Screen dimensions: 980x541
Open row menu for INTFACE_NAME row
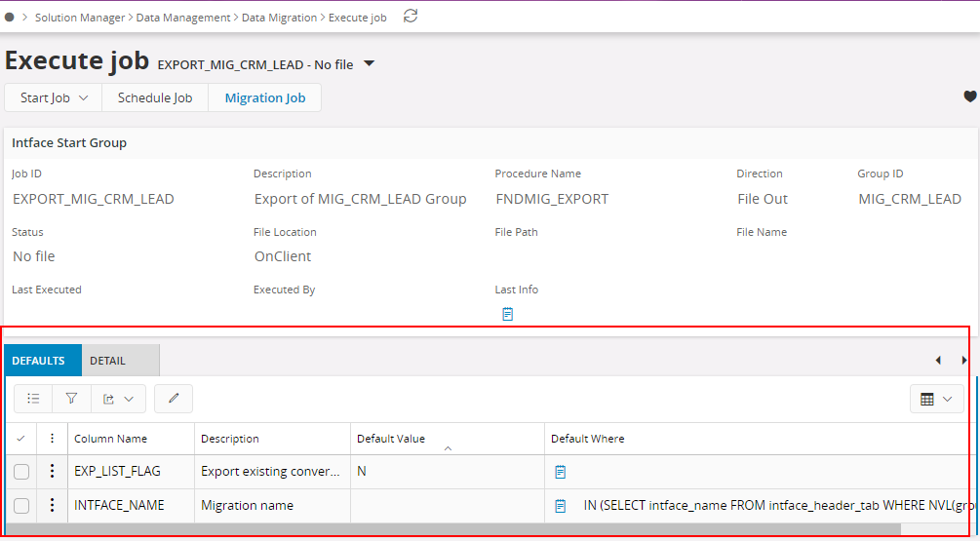tap(52, 505)
